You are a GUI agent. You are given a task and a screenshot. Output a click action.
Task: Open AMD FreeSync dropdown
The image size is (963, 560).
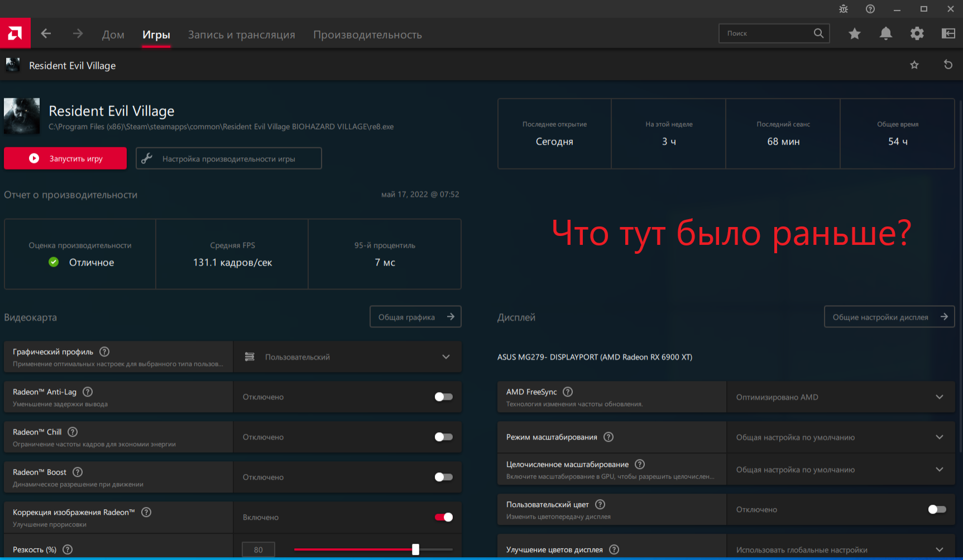click(x=841, y=397)
